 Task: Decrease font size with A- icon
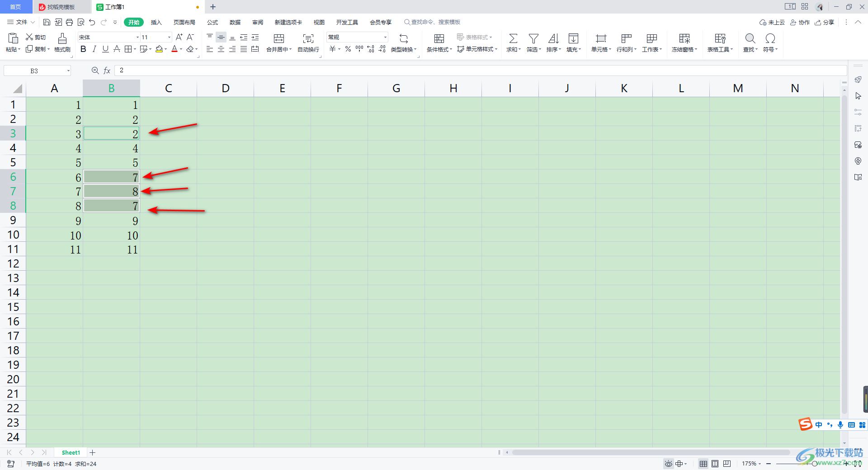[x=190, y=37]
